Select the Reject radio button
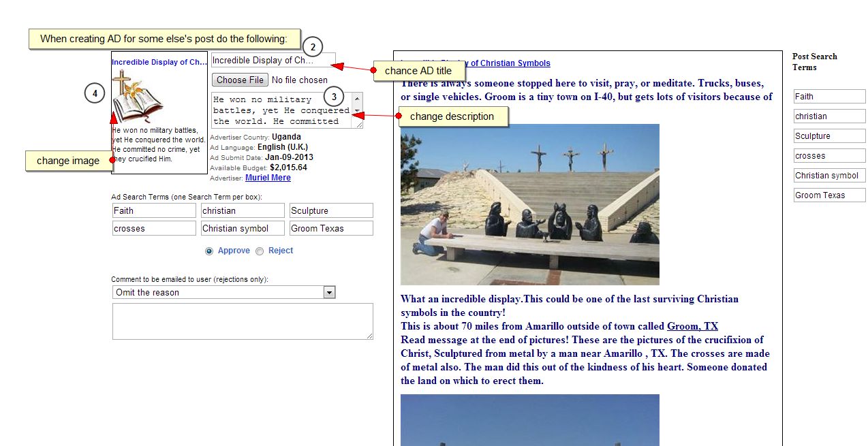The height and width of the screenshot is (446, 868). point(260,251)
